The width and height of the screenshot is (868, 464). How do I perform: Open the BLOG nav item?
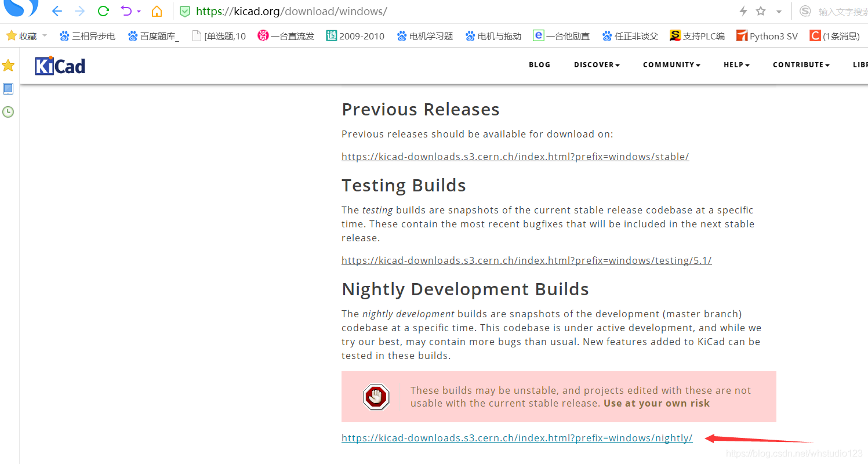539,65
